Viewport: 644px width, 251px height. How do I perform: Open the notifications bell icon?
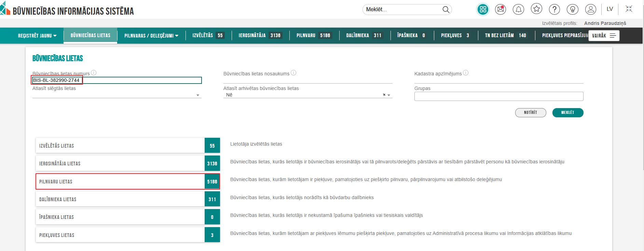point(518,9)
